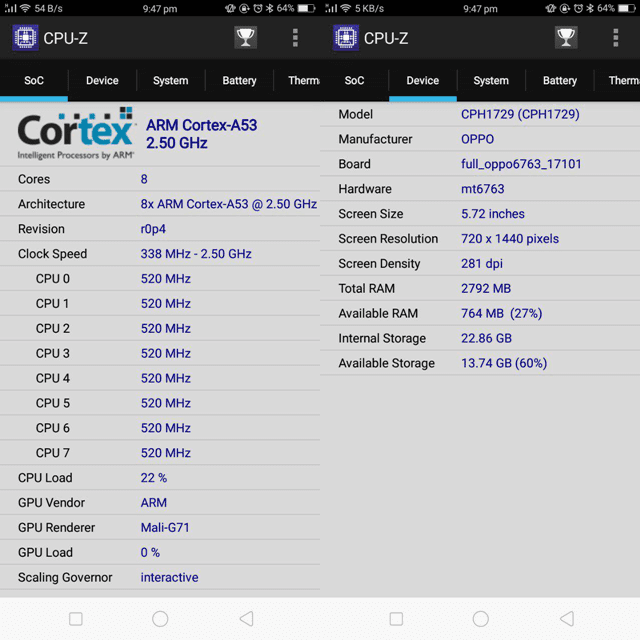Open overflow menu dots in right screen

pyautogui.click(x=616, y=38)
